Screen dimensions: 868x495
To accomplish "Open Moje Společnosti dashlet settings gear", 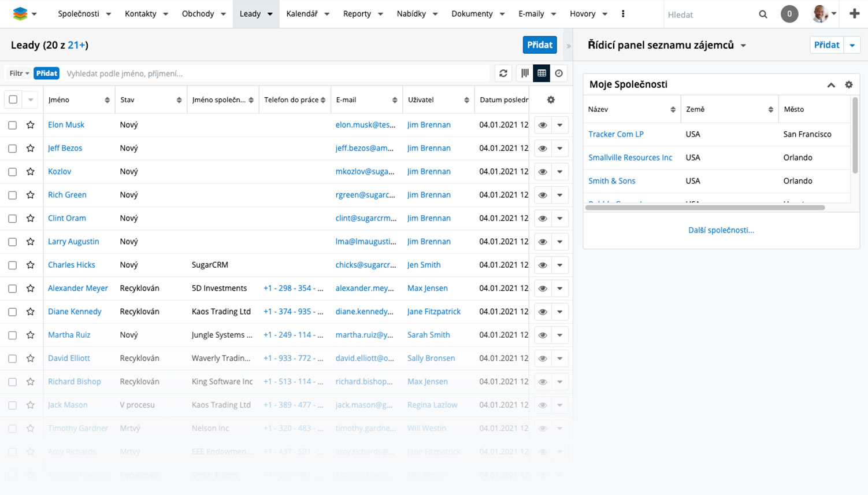I will [848, 84].
